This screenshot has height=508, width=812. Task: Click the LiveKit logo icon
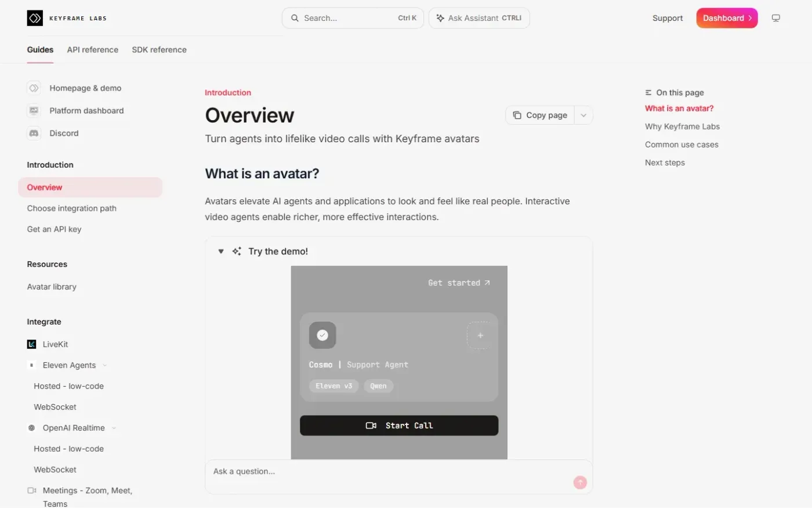point(32,344)
